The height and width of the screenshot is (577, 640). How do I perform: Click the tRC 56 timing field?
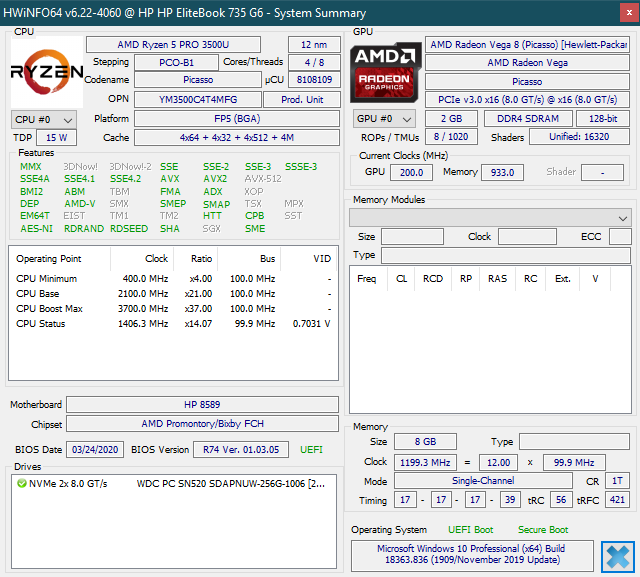(561, 500)
